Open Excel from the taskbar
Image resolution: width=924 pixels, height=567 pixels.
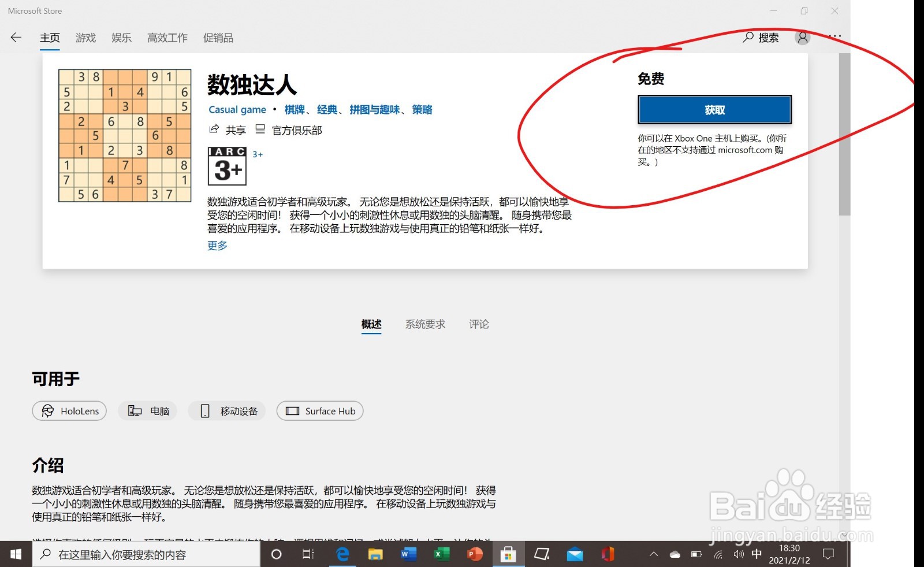coord(442,554)
